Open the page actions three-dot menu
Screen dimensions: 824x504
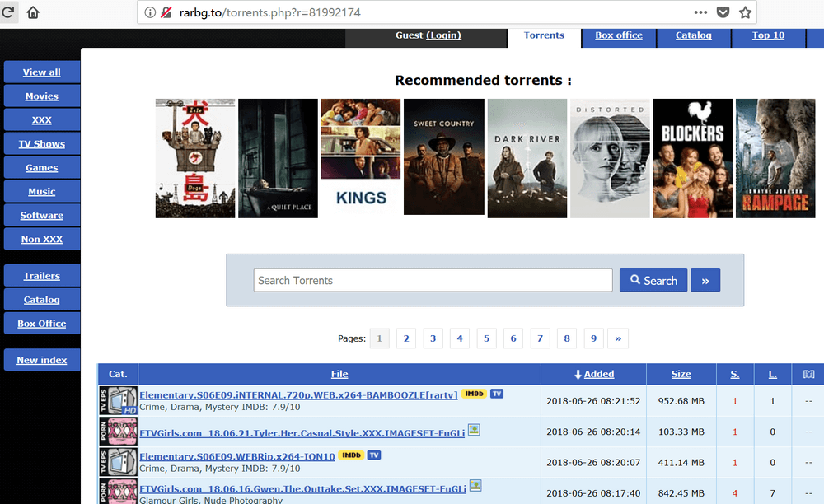700,12
